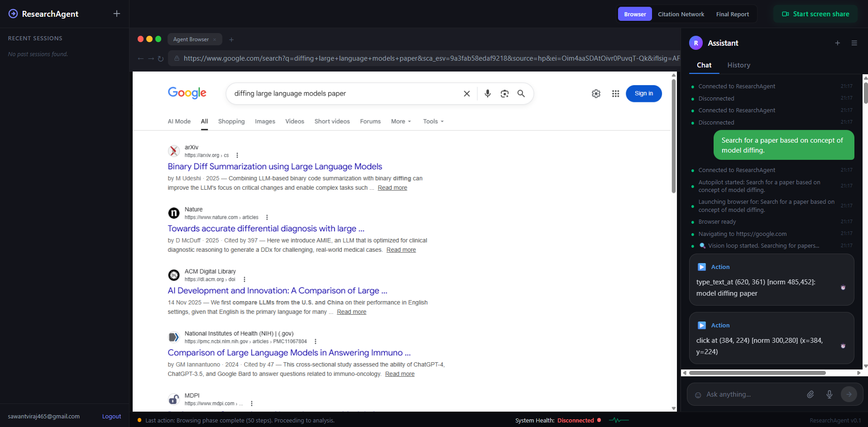The height and width of the screenshot is (427, 868).
Task: Click Read more under the NIH result
Action: pyautogui.click(x=400, y=374)
